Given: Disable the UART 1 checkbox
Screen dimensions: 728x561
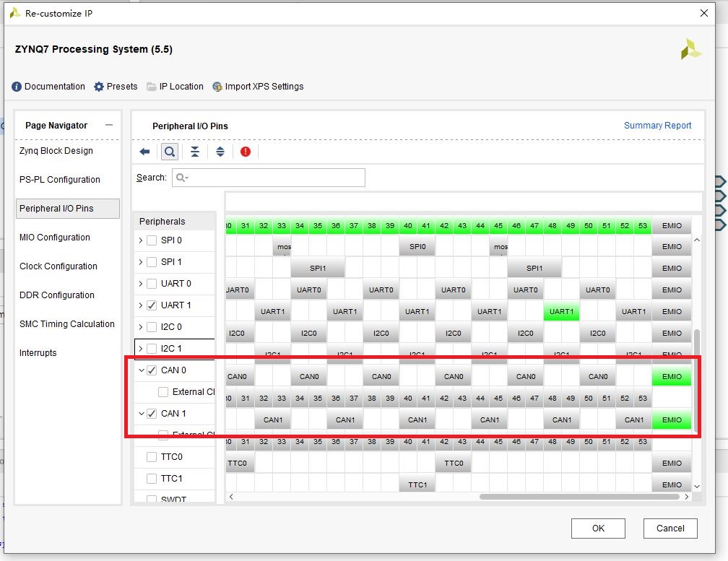Looking at the screenshot, I should [152, 305].
